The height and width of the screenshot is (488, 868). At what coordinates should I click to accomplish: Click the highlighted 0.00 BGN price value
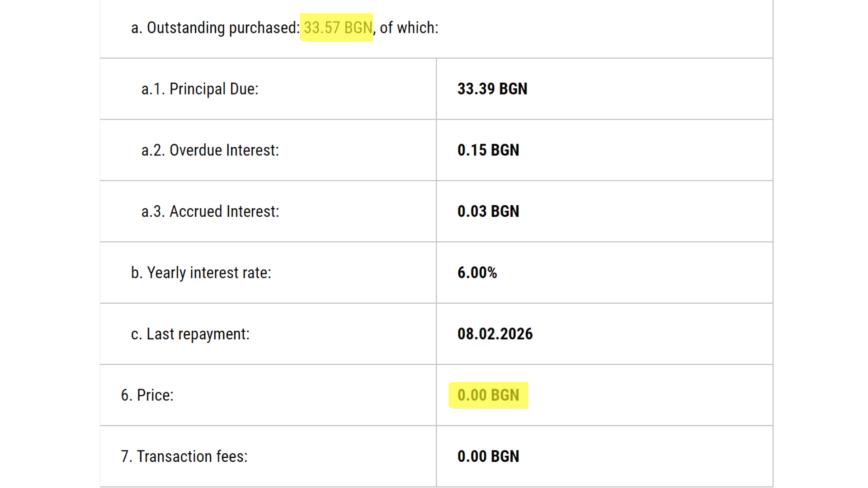tap(488, 395)
